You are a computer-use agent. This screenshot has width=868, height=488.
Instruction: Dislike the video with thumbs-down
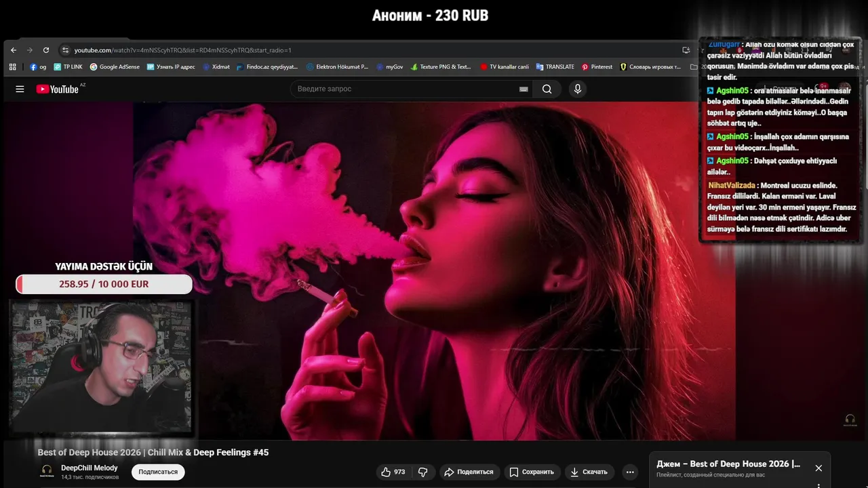(x=423, y=472)
